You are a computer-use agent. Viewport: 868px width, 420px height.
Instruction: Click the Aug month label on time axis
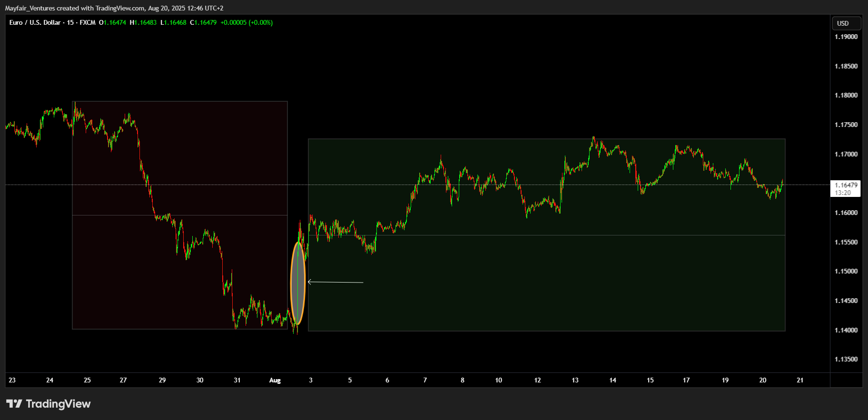[275, 380]
